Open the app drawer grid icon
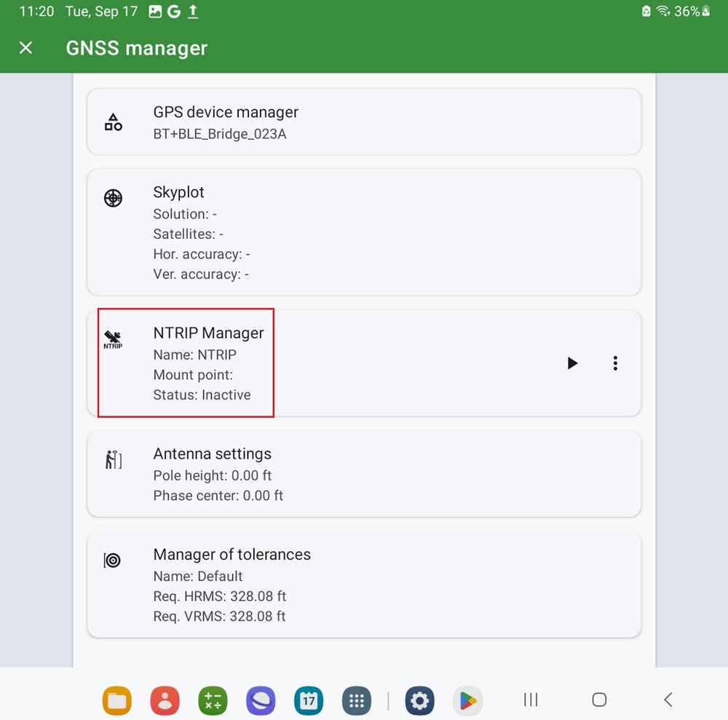The image size is (728, 720). tap(356, 700)
